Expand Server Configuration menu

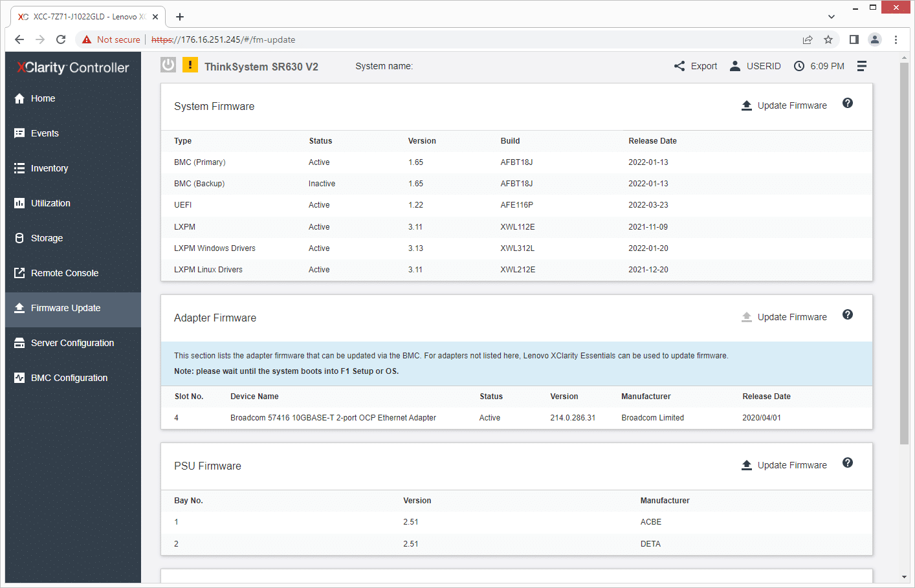pyautogui.click(x=73, y=343)
